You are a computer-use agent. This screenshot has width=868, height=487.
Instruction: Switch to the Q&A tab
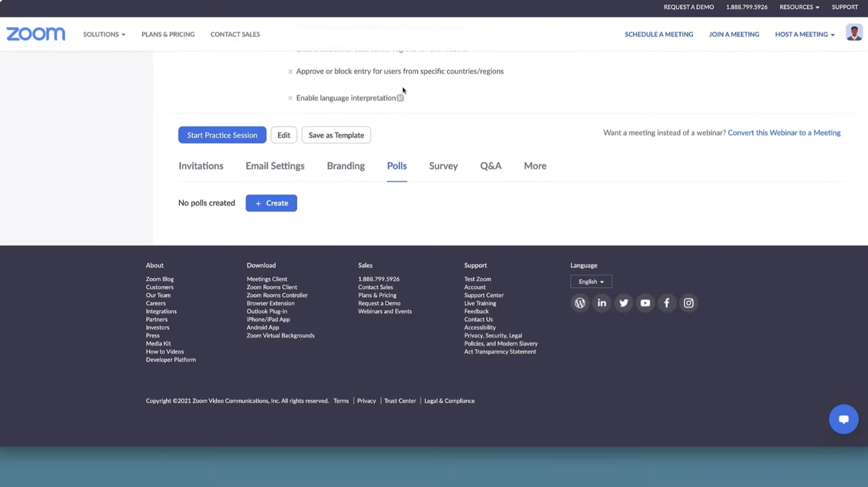[x=491, y=166]
